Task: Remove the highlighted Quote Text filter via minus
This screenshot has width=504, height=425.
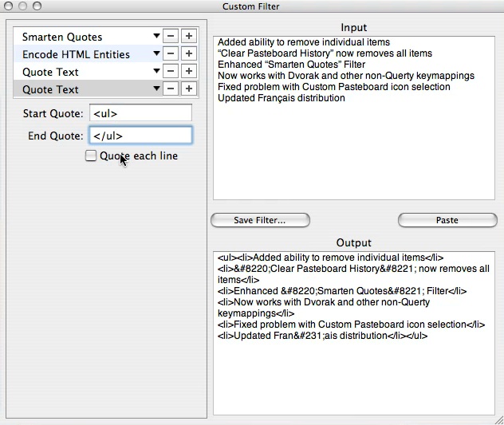Action: click(171, 89)
